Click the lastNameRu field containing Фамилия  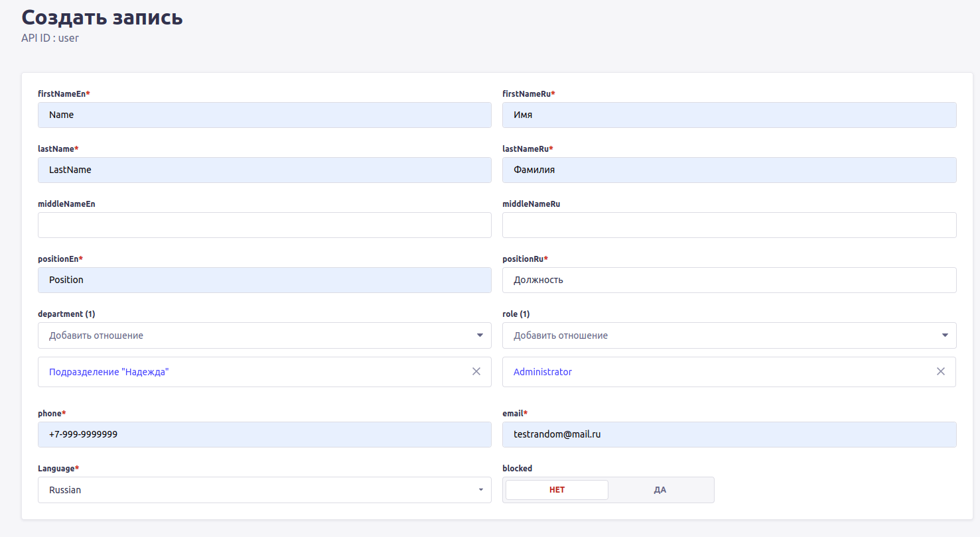click(729, 170)
